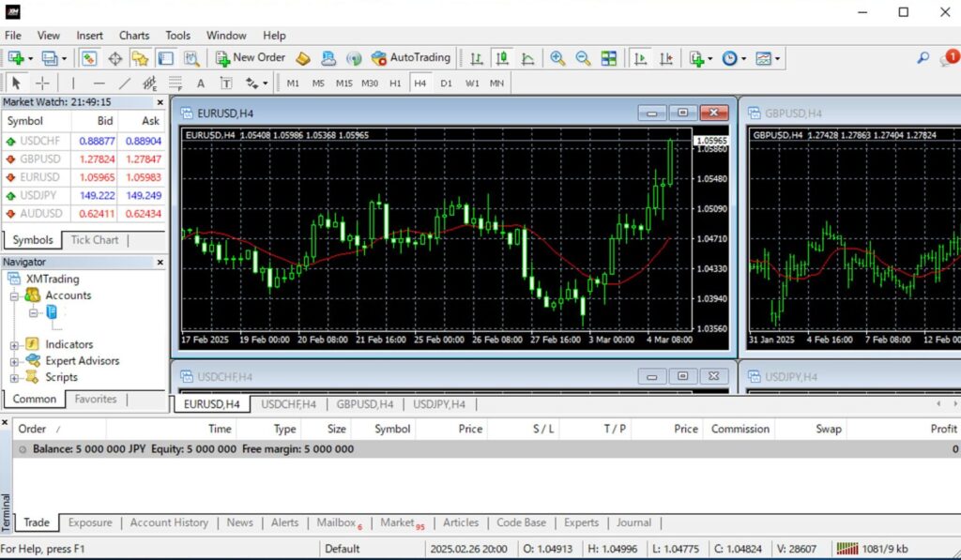961x560 pixels.
Task: Switch to Favorites tab in Navigator
Action: (x=96, y=399)
